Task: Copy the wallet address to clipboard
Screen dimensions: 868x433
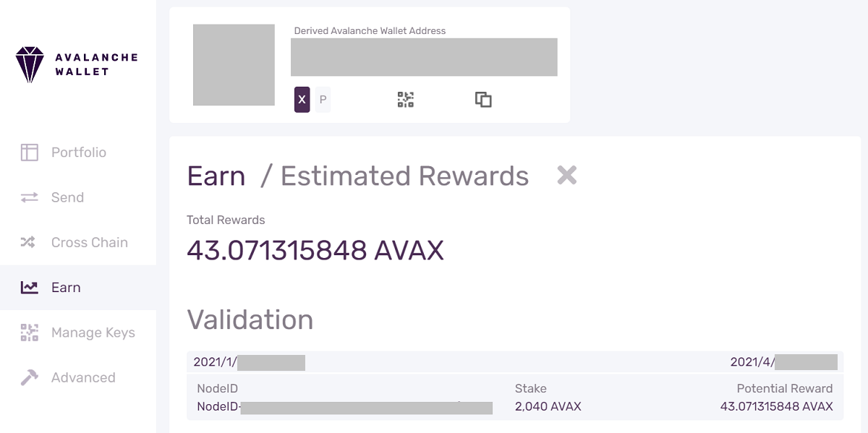Action: [483, 100]
